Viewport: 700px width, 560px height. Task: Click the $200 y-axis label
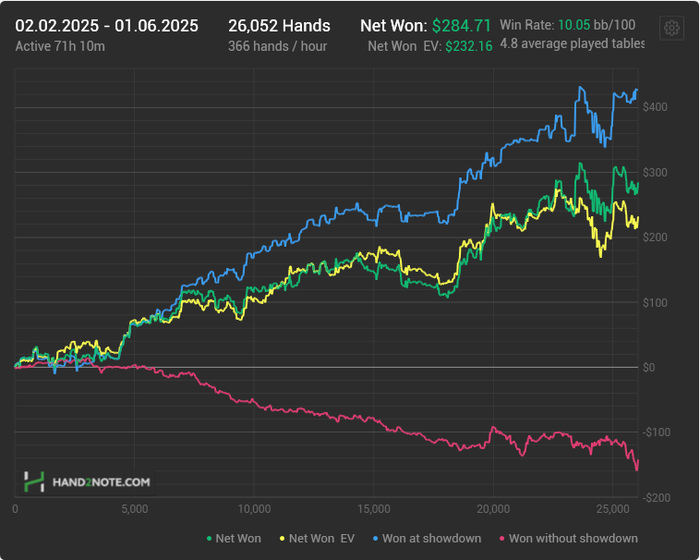[655, 237]
